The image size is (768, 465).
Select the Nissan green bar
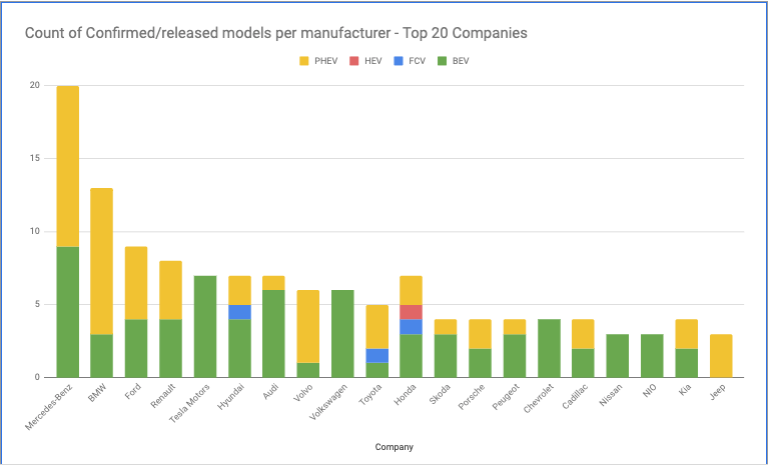click(x=617, y=356)
